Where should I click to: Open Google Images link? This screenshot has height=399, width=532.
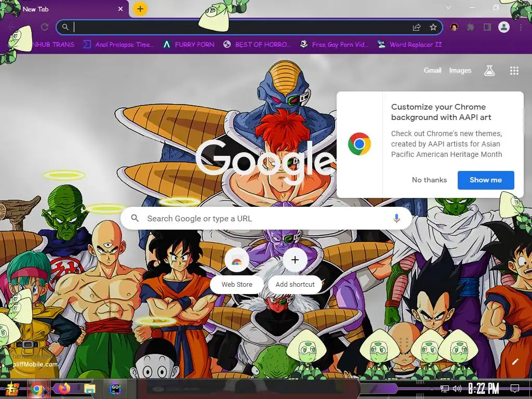click(x=460, y=71)
